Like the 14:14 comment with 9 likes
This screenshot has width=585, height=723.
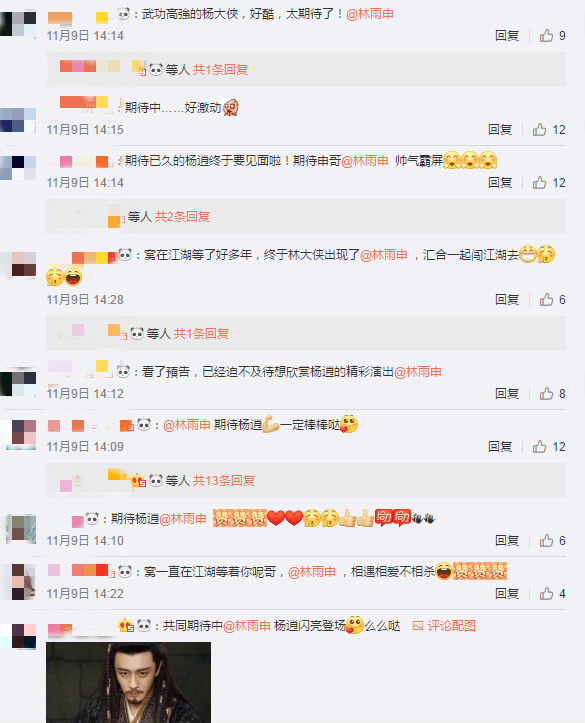(552, 36)
